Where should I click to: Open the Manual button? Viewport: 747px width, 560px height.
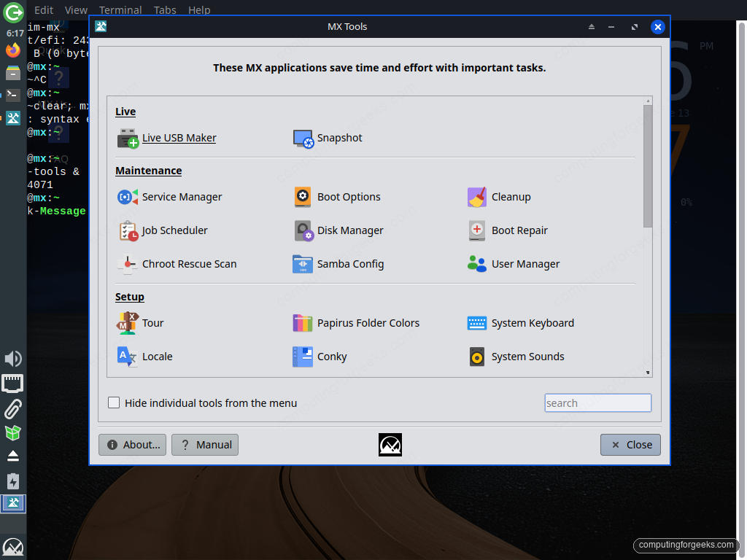205,445
